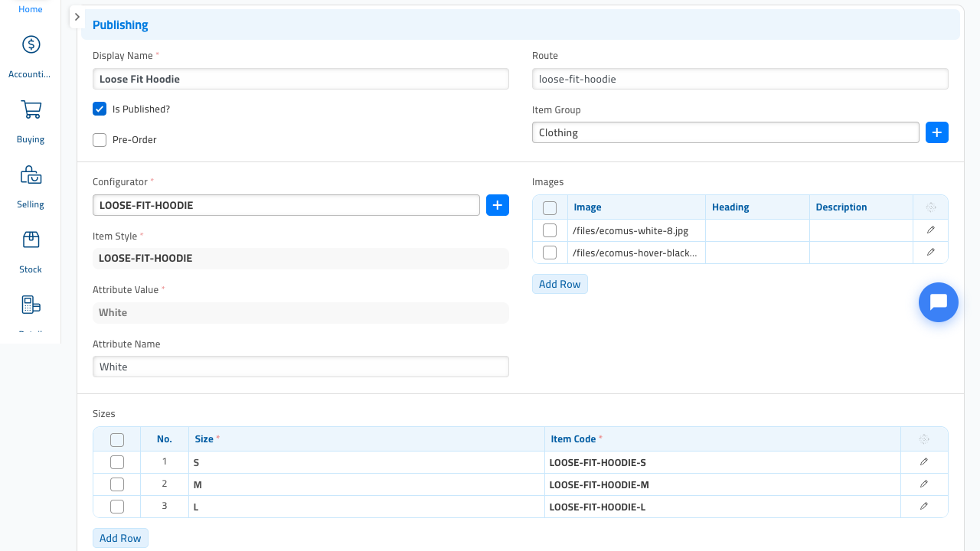Select the ecomus-white-8.jpg row checkbox
The height and width of the screenshot is (551, 980).
550,230
